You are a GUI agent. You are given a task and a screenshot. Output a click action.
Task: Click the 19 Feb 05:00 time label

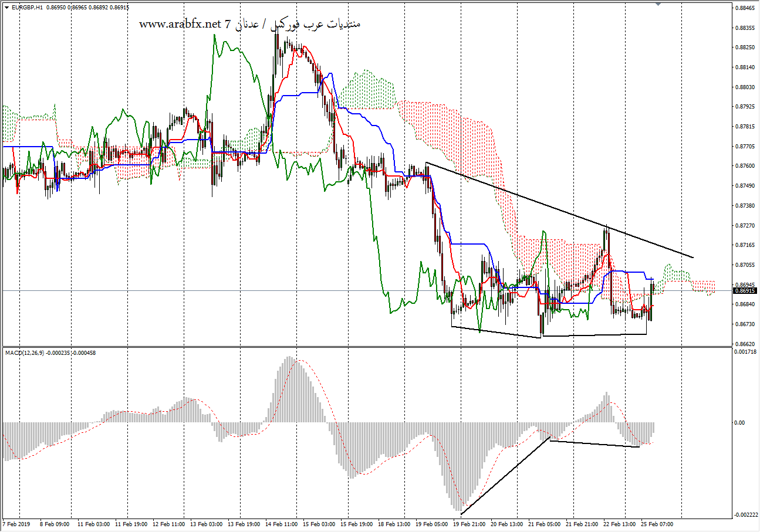tap(433, 524)
